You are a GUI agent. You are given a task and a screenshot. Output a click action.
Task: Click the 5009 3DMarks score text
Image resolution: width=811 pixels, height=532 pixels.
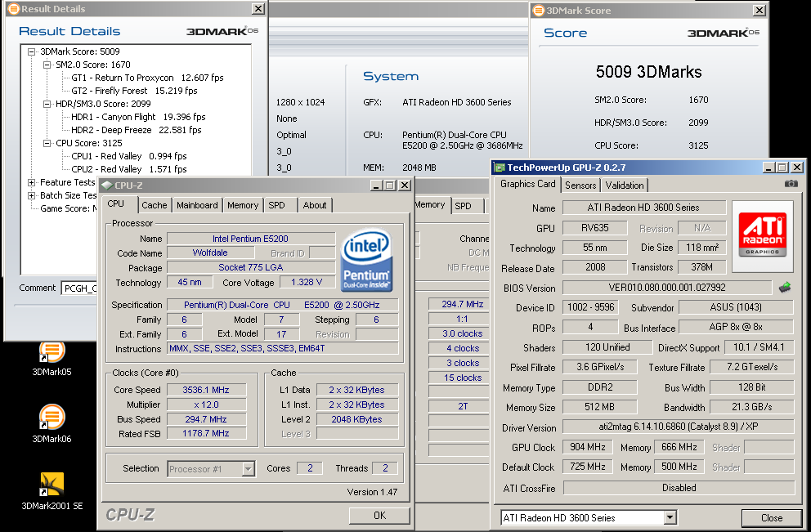[x=648, y=72]
